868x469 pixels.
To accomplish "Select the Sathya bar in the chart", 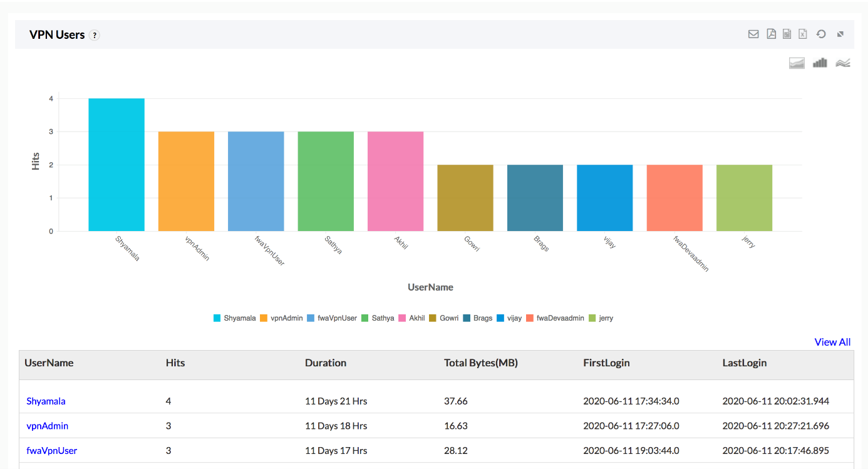I will click(x=326, y=180).
